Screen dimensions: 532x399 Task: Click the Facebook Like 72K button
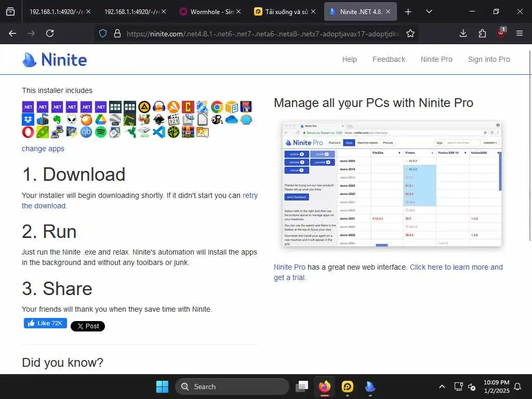pyautogui.click(x=45, y=323)
